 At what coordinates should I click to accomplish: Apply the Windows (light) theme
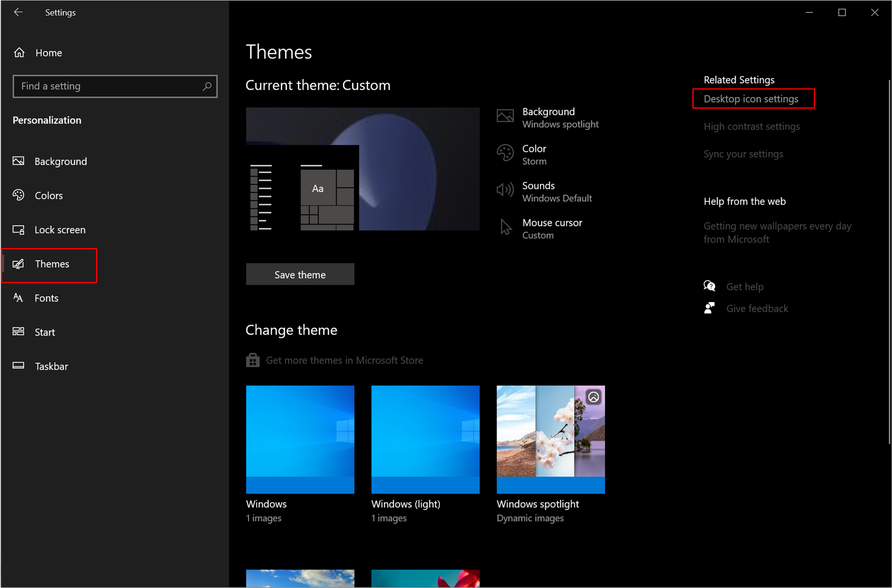425,440
